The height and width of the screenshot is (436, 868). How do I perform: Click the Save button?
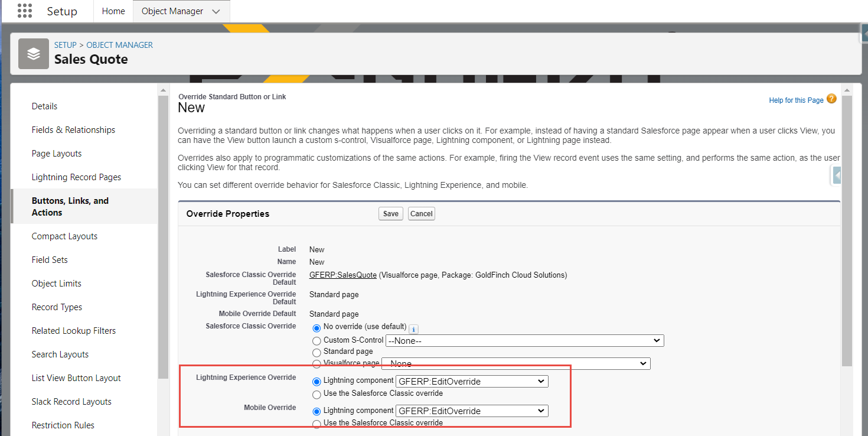pos(391,214)
